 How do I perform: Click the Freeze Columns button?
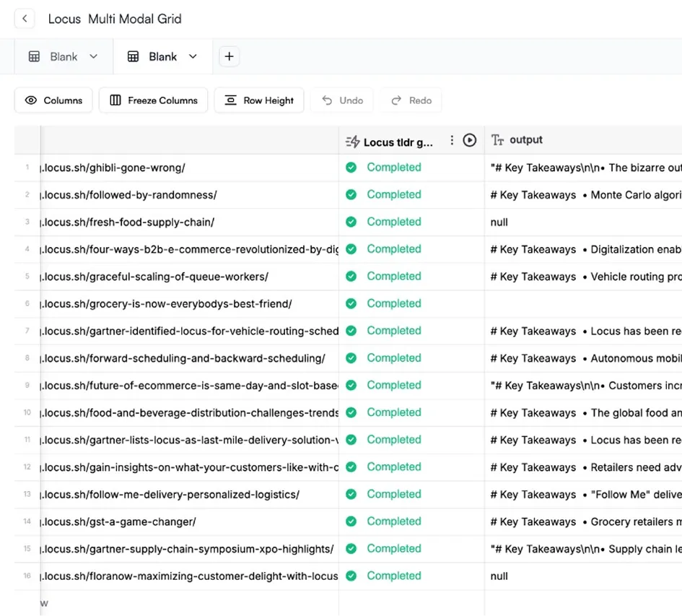(154, 100)
